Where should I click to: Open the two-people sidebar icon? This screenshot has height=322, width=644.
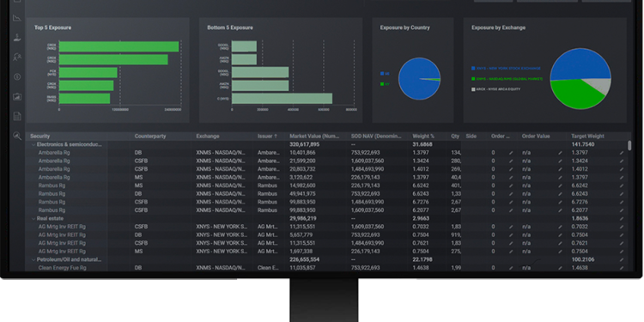17,57
